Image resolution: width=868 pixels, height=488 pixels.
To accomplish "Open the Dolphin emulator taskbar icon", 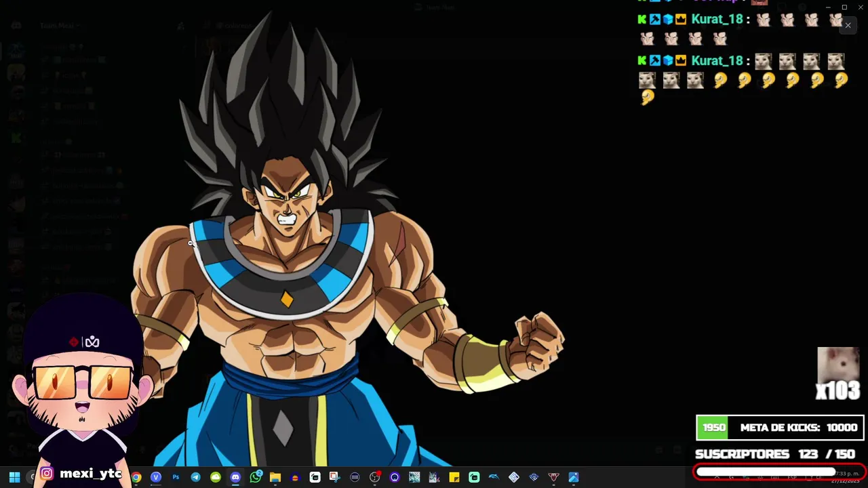I will [x=494, y=477].
